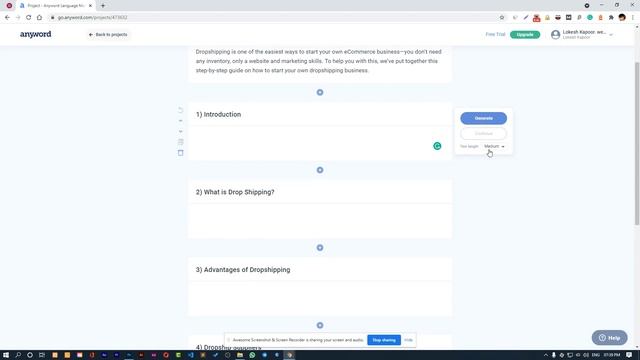Bookmark this page with the star icon
The width and height of the screenshot is (640, 360).
click(502, 18)
